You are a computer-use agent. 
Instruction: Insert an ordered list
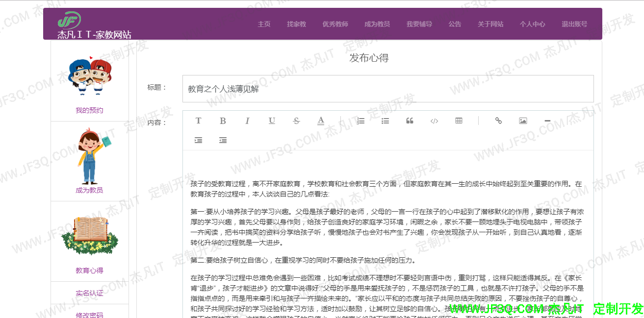pyautogui.click(x=361, y=121)
